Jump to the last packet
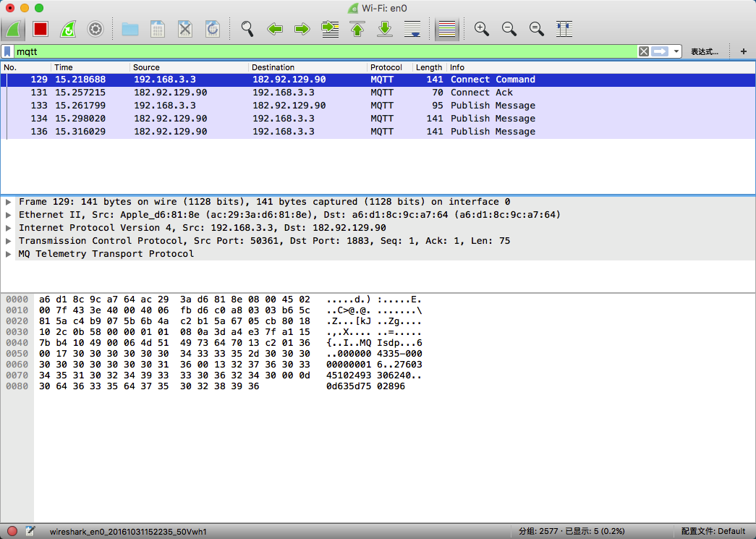This screenshot has width=756, height=539. pos(385,29)
